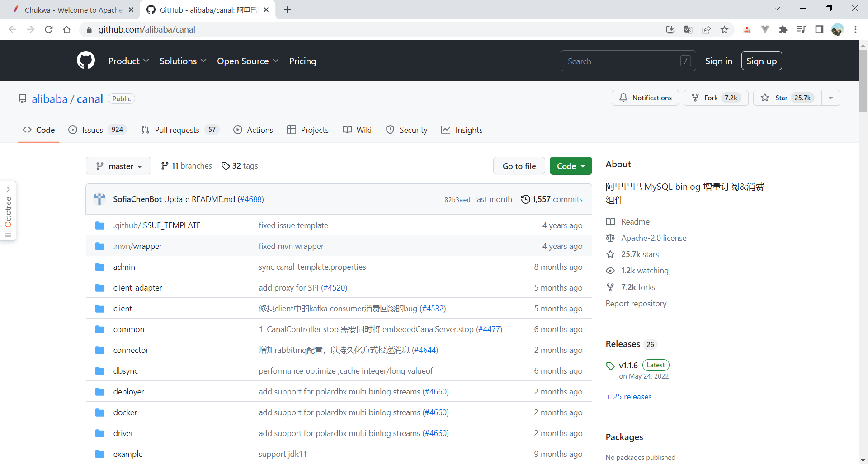The width and height of the screenshot is (868, 464).
Task: Expand the Open Source menu
Action: pyautogui.click(x=248, y=61)
